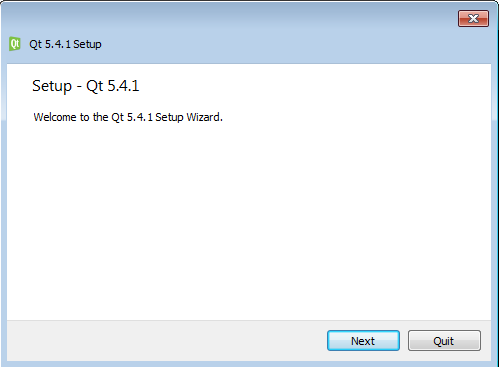This screenshot has height=367, width=499.
Task: Click the 'Qt 5.4.1 Setup' window title
Action: pyautogui.click(x=65, y=44)
